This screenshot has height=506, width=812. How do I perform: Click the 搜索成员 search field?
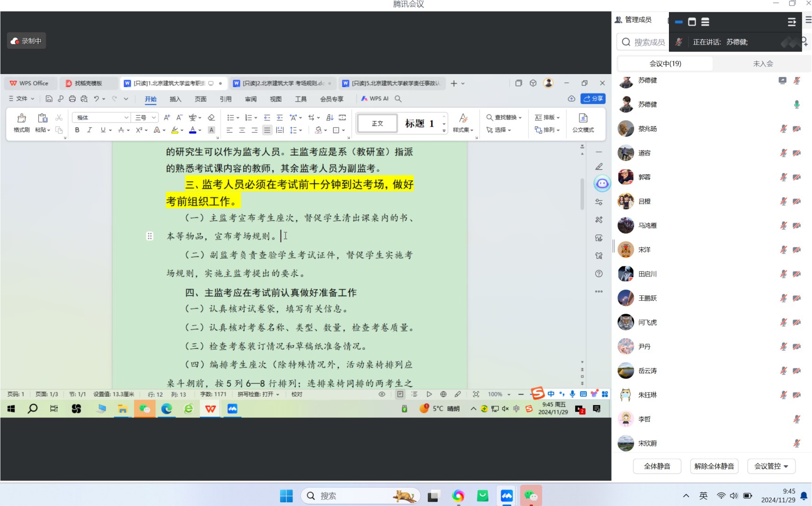click(x=649, y=42)
